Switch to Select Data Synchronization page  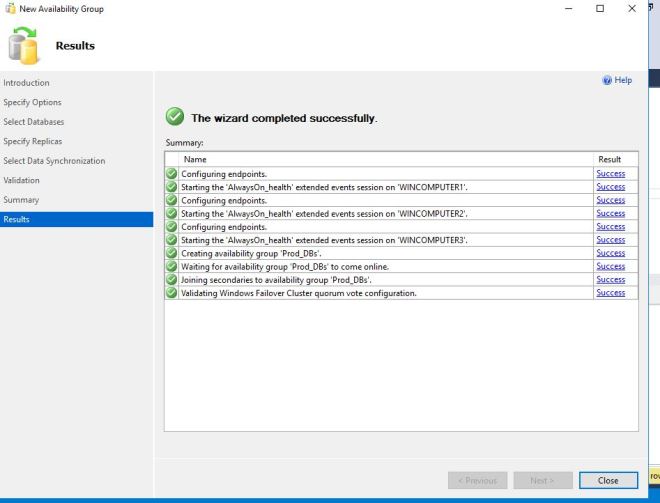(54, 161)
